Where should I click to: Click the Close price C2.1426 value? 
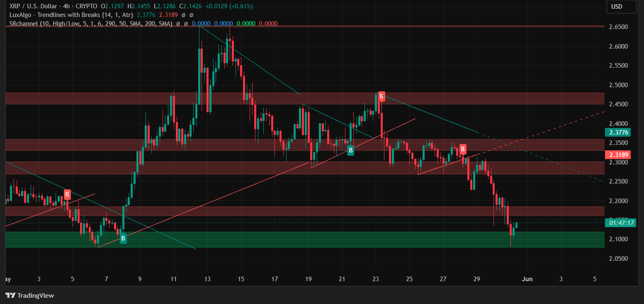191,6
